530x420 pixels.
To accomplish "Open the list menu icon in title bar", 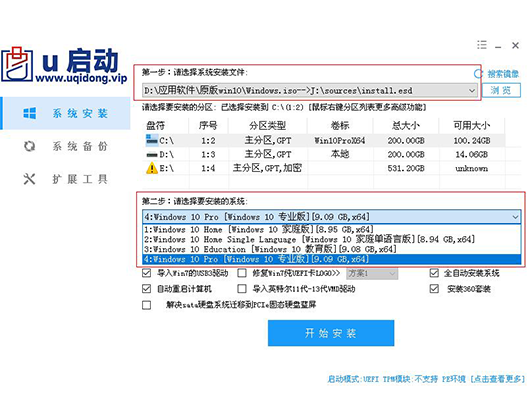I will (482, 45).
